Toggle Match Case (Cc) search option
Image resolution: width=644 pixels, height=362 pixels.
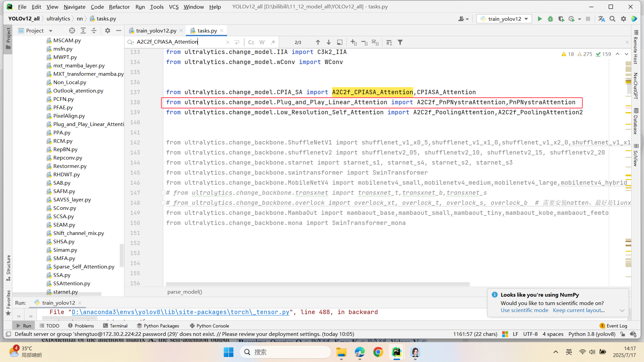click(251, 42)
